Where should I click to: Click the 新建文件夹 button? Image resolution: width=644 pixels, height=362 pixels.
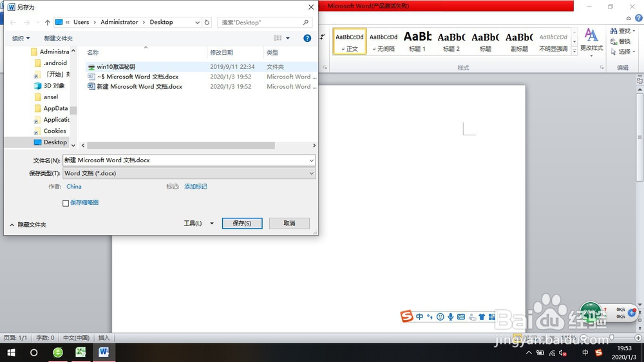point(59,38)
